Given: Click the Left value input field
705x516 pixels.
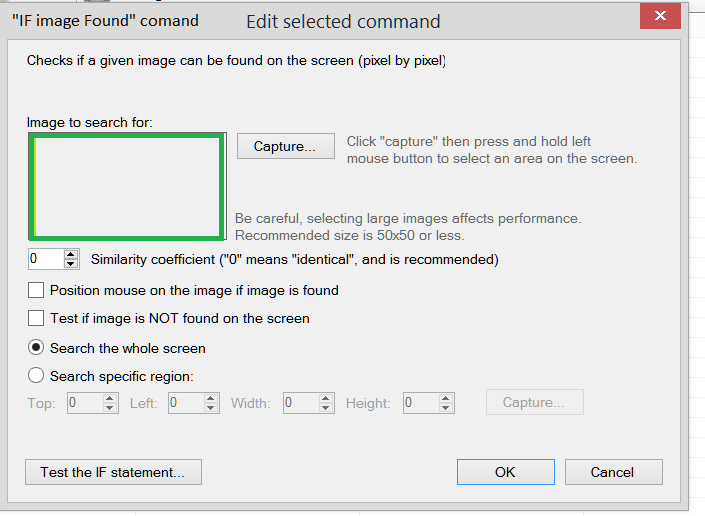Looking at the screenshot, I should pyautogui.click(x=185, y=403).
